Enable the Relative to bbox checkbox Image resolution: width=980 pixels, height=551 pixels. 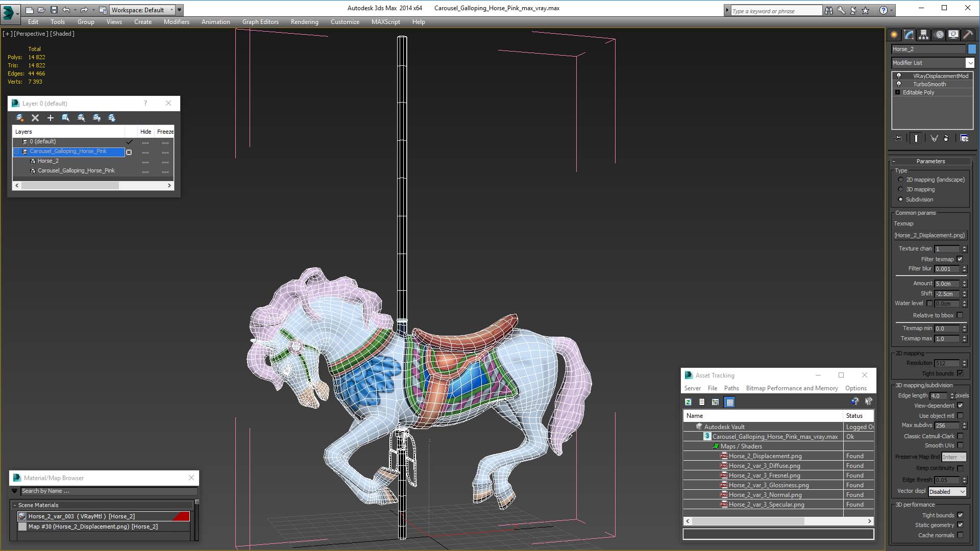(960, 315)
